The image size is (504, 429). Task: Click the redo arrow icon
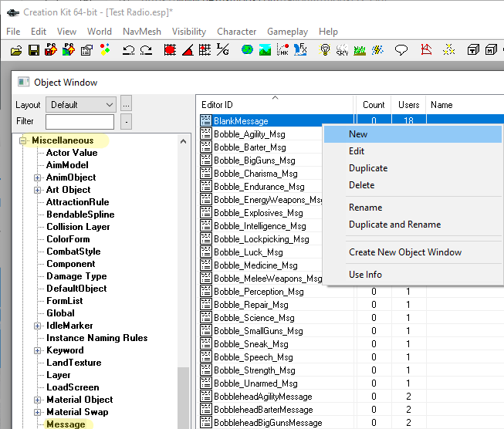coord(146,50)
